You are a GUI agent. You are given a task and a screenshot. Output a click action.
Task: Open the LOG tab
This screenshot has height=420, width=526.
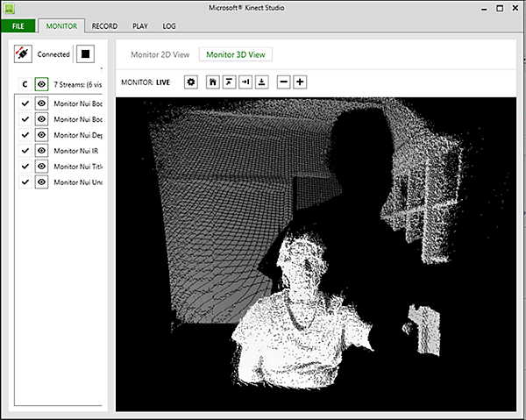169,26
